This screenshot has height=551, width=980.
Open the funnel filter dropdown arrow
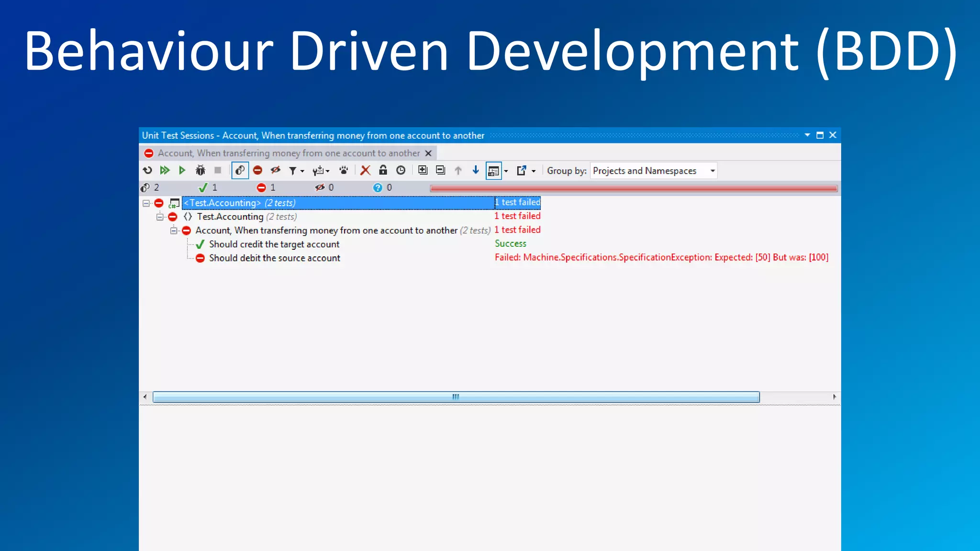(302, 171)
